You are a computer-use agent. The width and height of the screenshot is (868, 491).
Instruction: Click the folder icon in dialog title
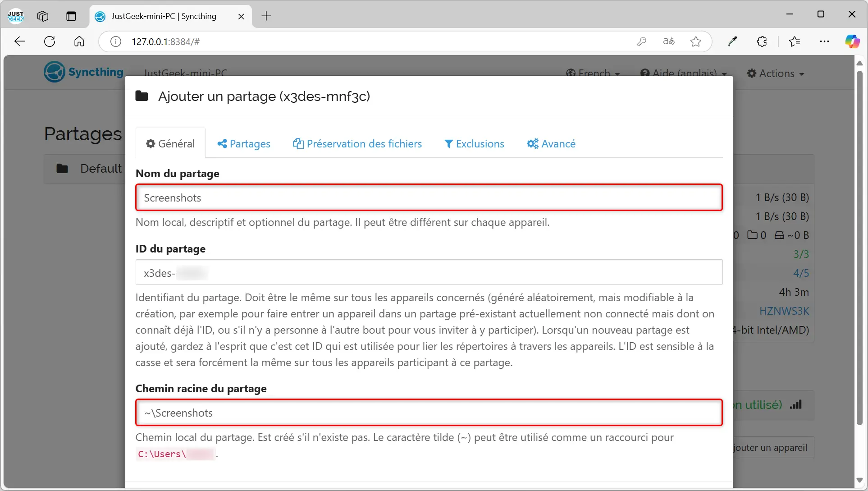pos(142,96)
